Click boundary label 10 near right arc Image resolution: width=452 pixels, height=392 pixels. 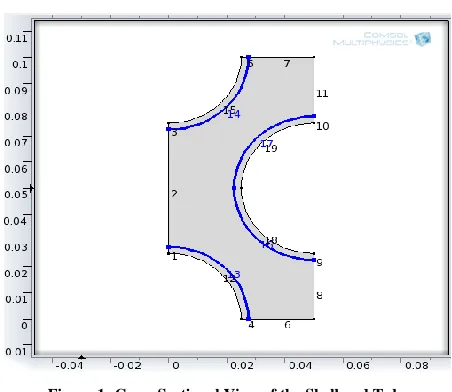tap(323, 126)
